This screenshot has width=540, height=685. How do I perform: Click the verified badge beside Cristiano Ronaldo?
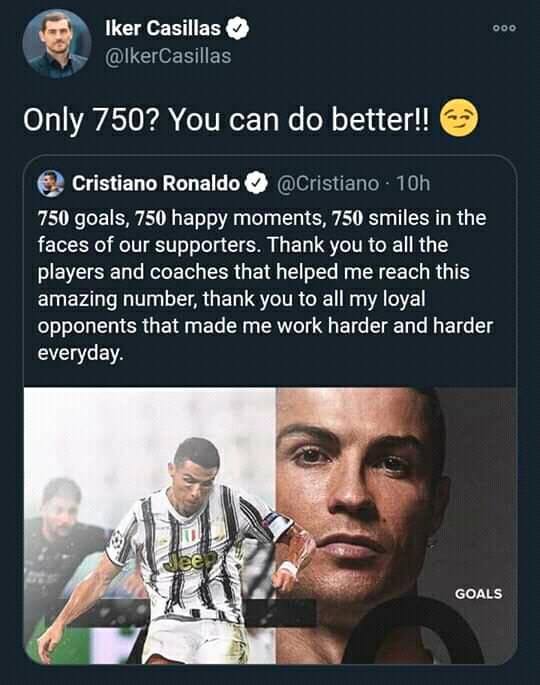tap(256, 183)
